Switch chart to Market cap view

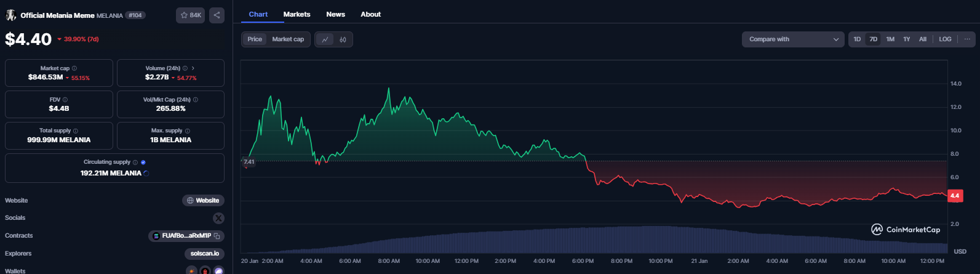pos(288,39)
